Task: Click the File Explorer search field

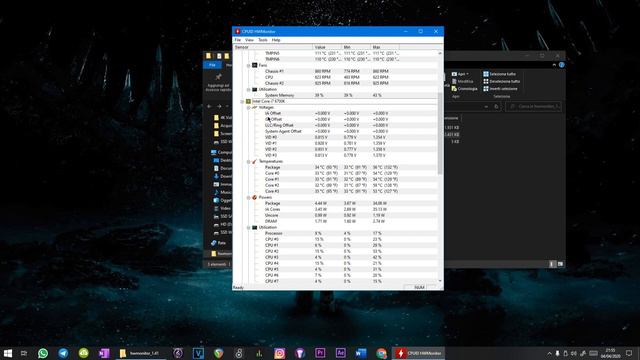Action: click(534, 107)
